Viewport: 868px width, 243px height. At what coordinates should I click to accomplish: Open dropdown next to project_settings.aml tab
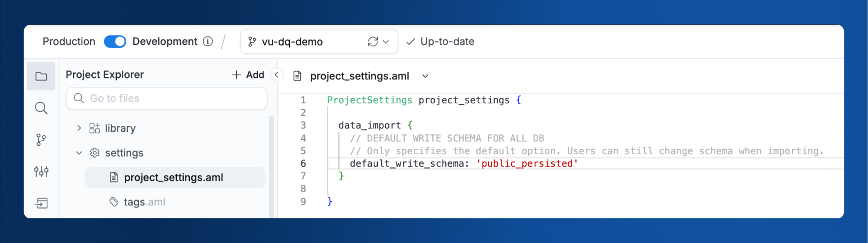pyautogui.click(x=425, y=76)
